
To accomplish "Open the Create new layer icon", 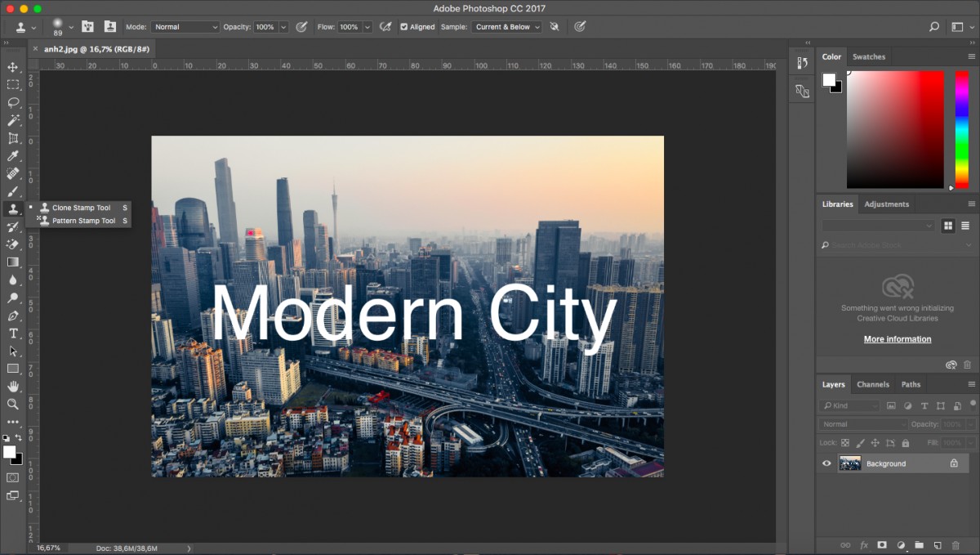I will [937, 544].
